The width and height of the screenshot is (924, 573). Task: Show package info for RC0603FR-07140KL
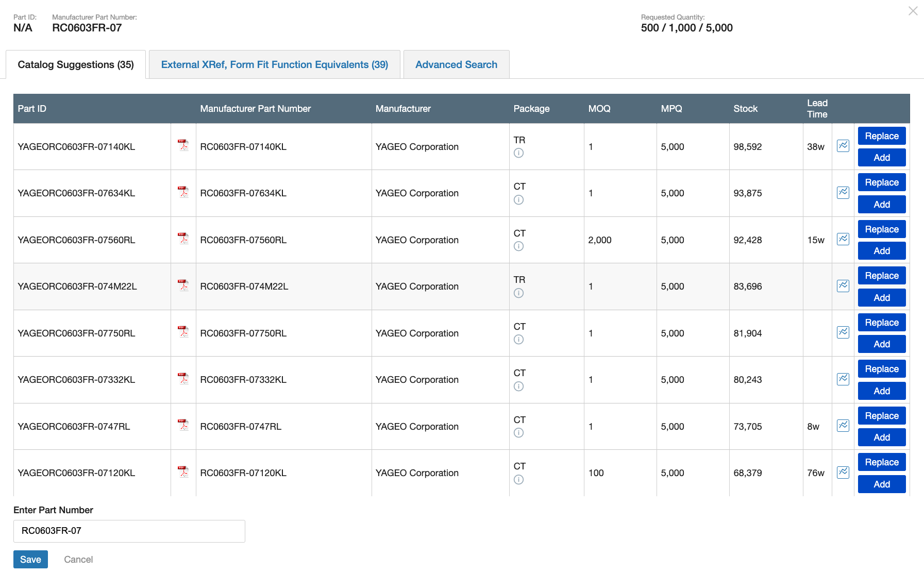[x=519, y=153]
